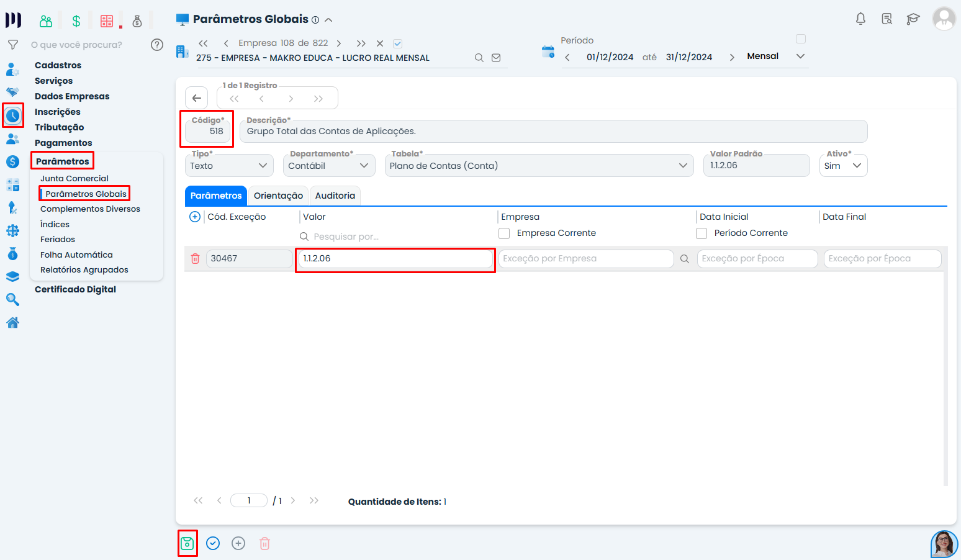Open the Ativo dropdown showing Sim
The width and height of the screenshot is (961, 560).
(842, 166)
